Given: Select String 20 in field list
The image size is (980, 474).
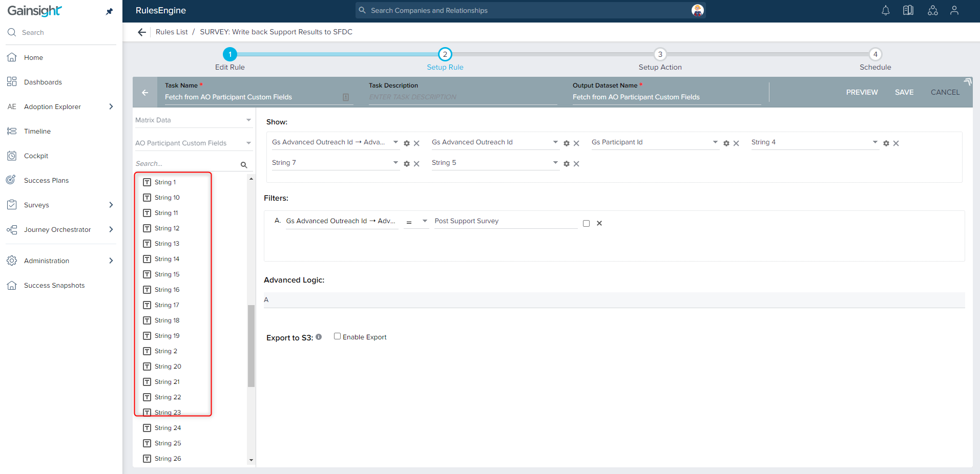Looking at the screenshot, I should [168, 367].
